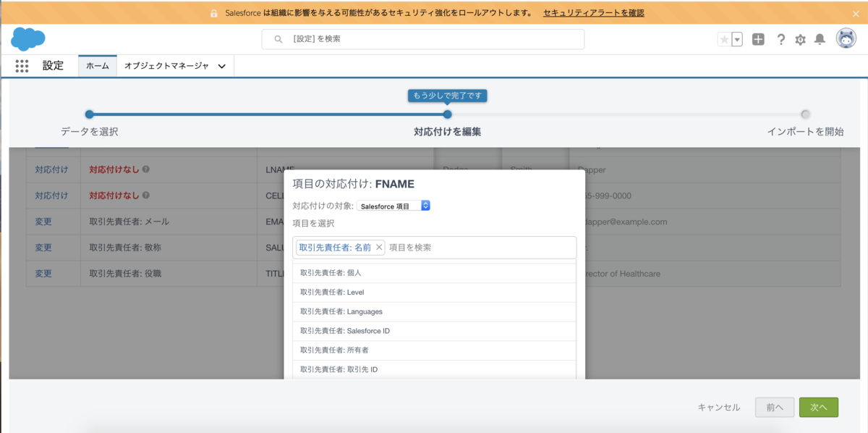Viewport: 868px width, 433px height.
Task: Click 変更 for 取引先責任者: 役職
Action: pos(43,274)
